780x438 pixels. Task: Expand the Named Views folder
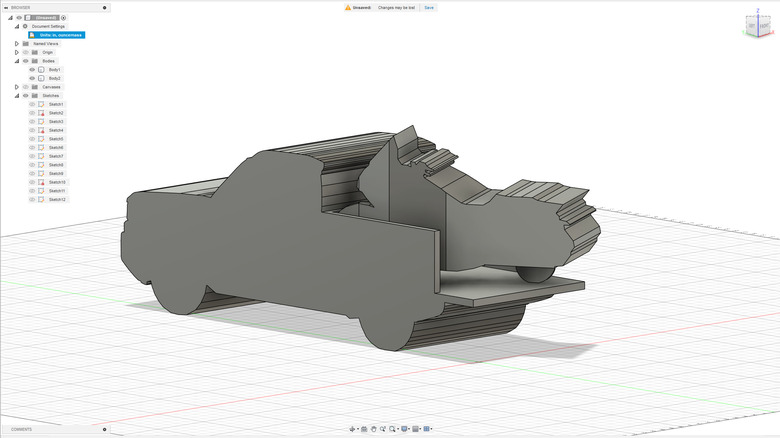coord(16,43)
